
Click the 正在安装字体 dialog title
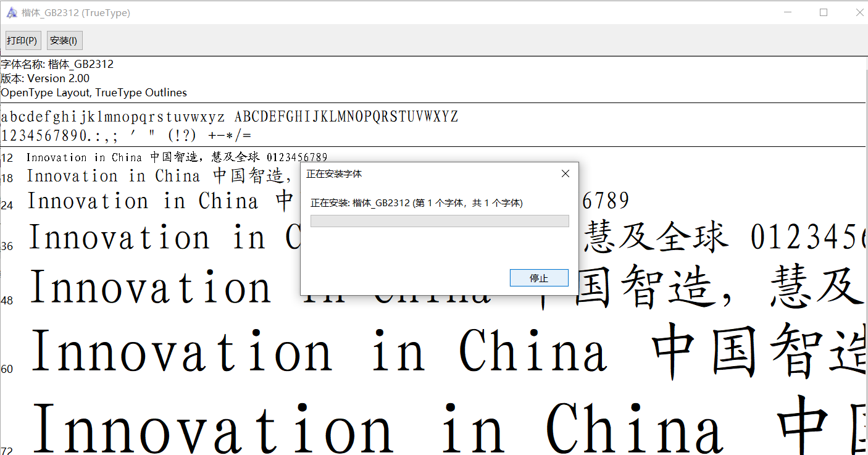(334, 174)
